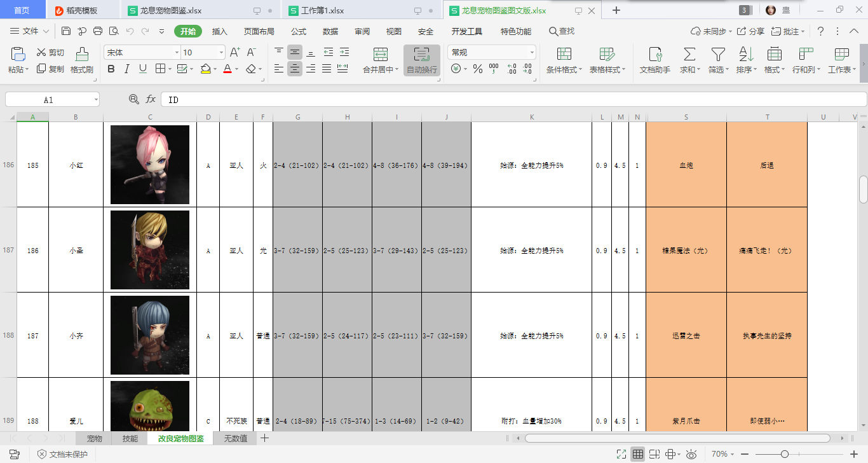Open the font name 宋体 dropdown
The height and width of the screenshot is (463, 868).
(177, 52)
